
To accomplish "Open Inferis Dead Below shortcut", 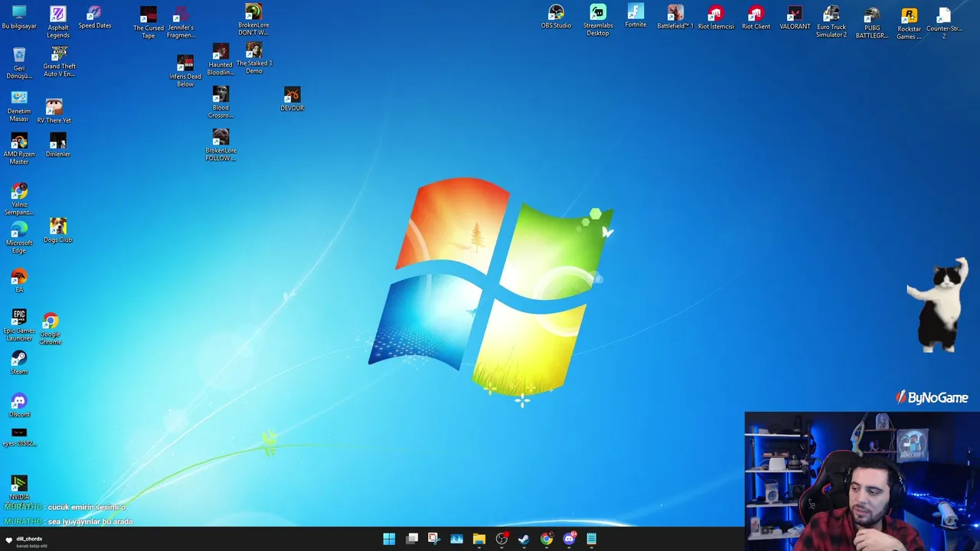I will click(x=185, y=71).
